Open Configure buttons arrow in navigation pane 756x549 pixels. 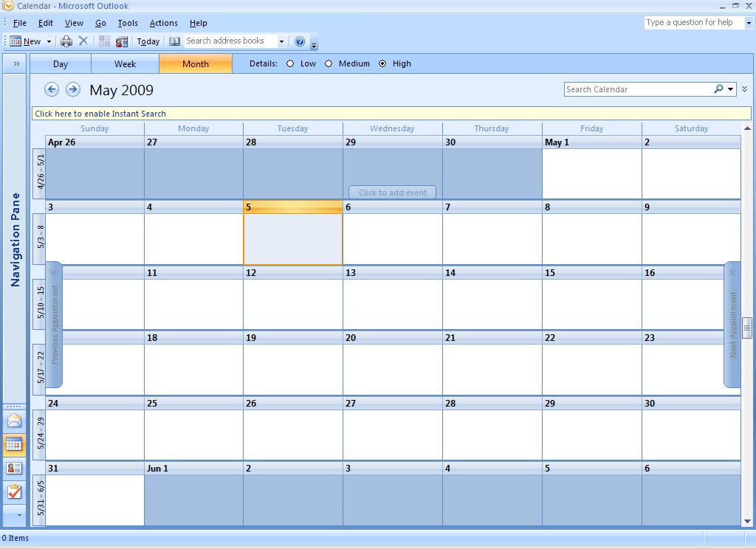(19, 515)
